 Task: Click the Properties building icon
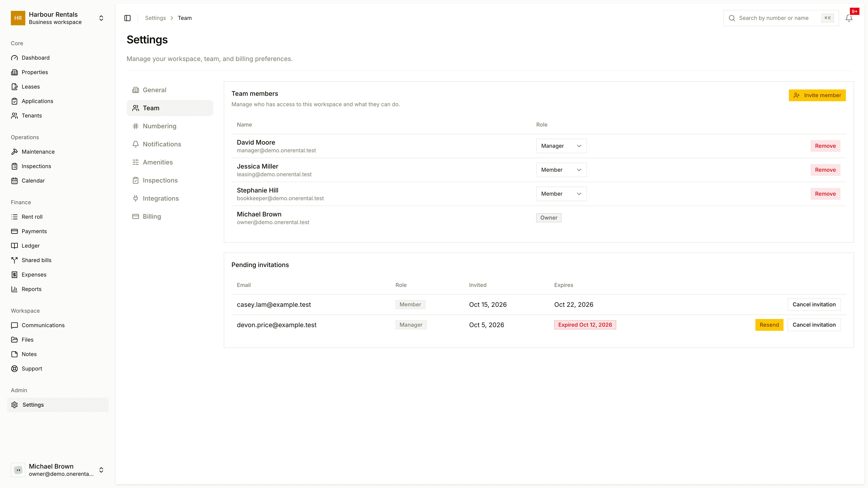(x=14, y=72)
